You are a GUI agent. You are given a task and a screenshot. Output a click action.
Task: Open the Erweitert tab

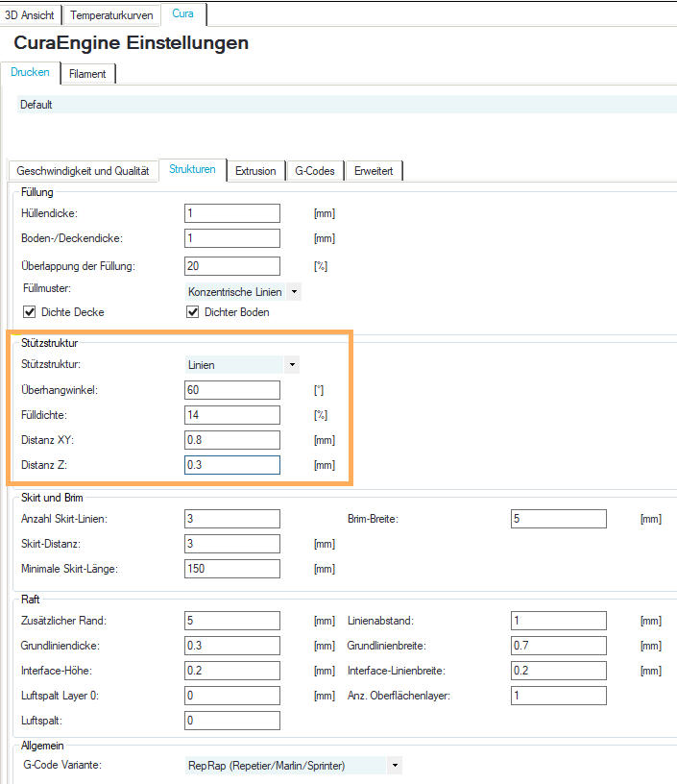[x=374, y=171]
